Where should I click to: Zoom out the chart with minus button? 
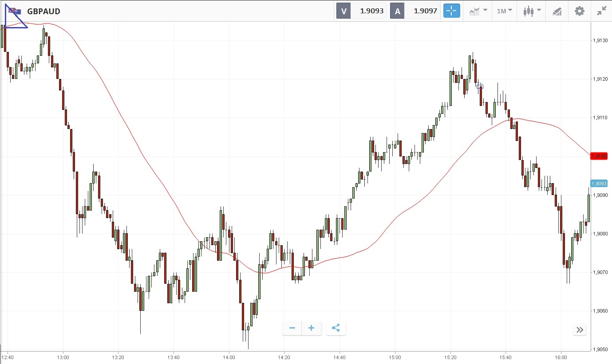point(292,328)
